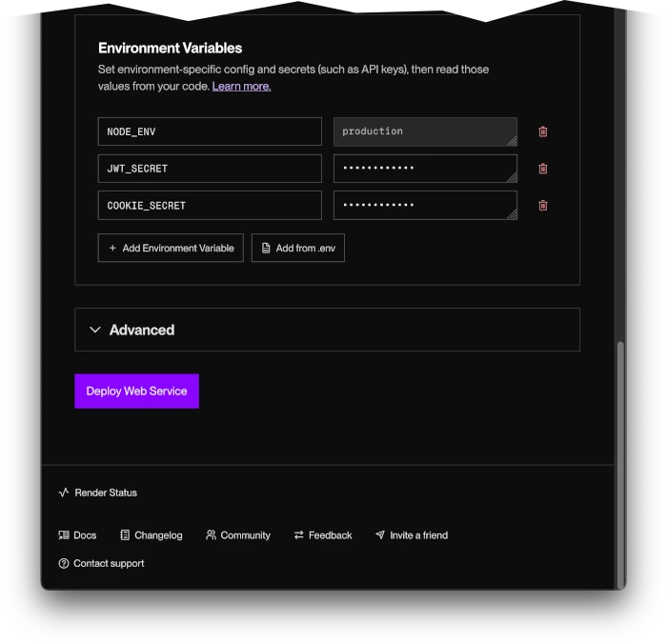Click Deploy Web Service button
The width and height of the screenshot is (667, 644).
pyautogui.click(x=136, y=391)
